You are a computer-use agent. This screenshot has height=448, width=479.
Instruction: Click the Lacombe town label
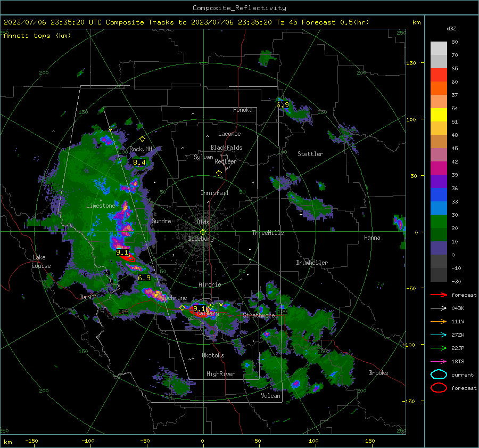click(229, 134)
